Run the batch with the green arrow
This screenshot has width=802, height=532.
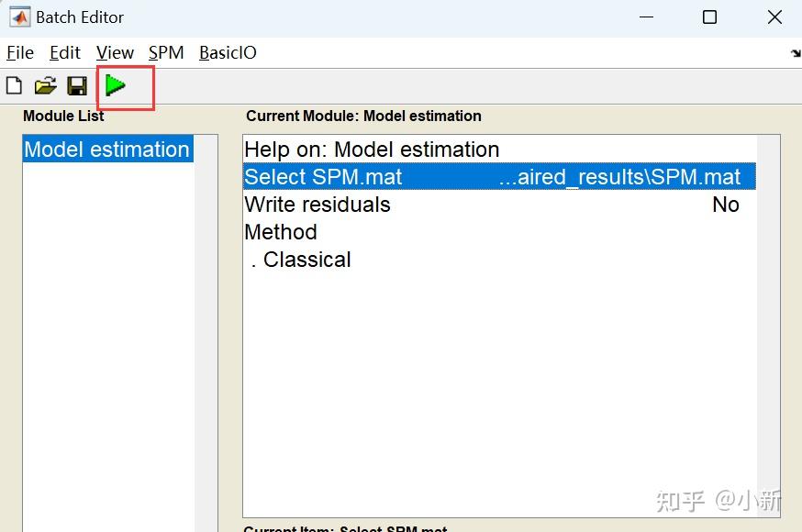(x=116, y=86)
